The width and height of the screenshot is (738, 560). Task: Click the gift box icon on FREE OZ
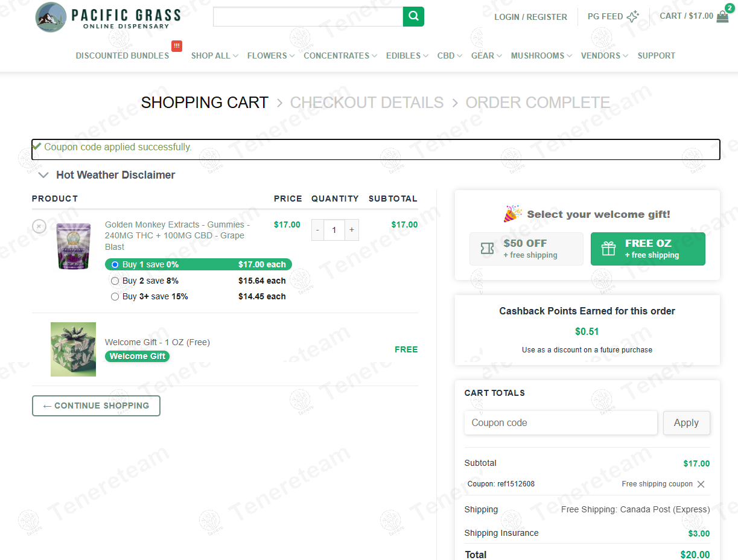pyautogui.click(x=608, y=249)
